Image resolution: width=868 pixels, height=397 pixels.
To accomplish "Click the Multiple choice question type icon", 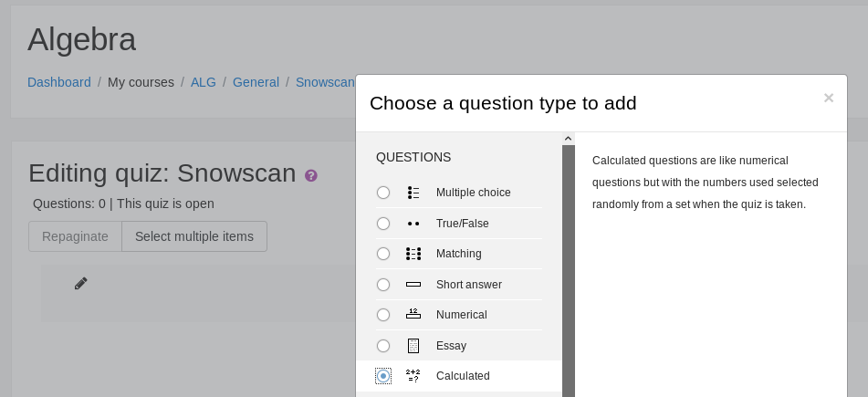I will coord(413,193).
